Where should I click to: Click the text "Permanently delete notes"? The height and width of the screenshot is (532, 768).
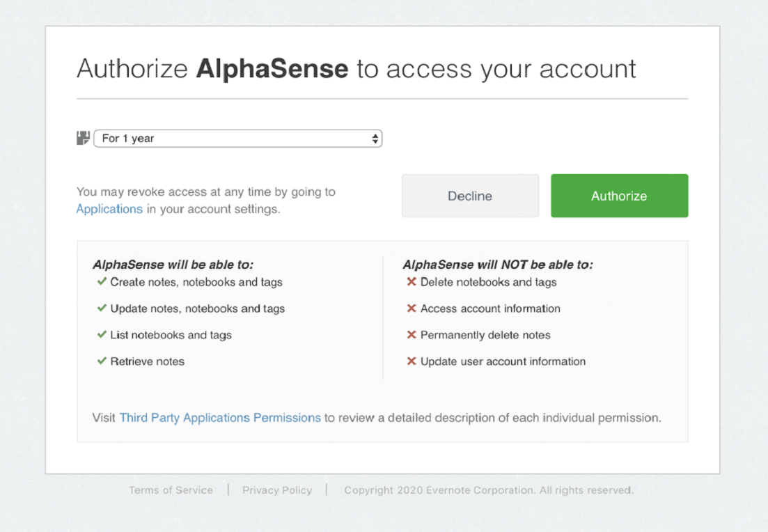485,335
